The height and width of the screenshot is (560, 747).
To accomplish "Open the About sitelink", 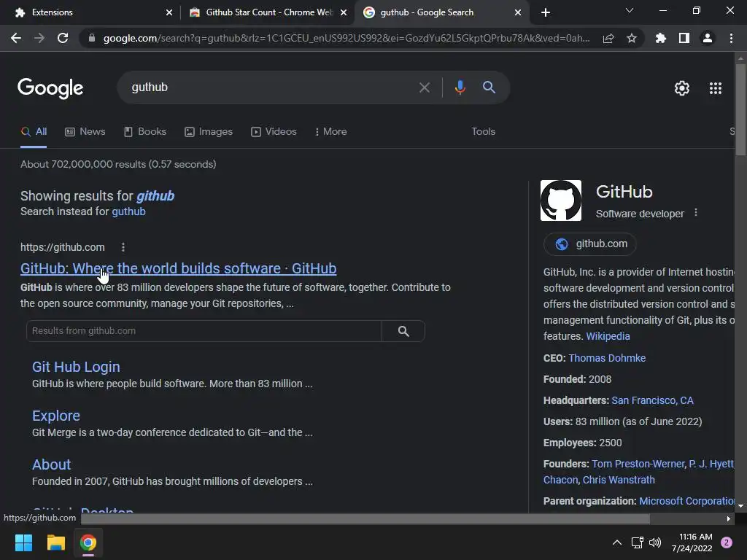I will click(52, 464).
